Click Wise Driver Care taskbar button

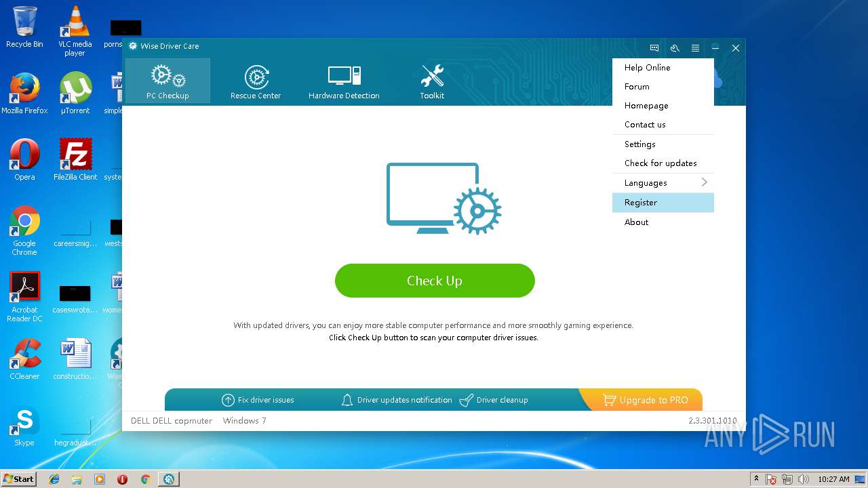pyautogui.click(x=168, y=479)
